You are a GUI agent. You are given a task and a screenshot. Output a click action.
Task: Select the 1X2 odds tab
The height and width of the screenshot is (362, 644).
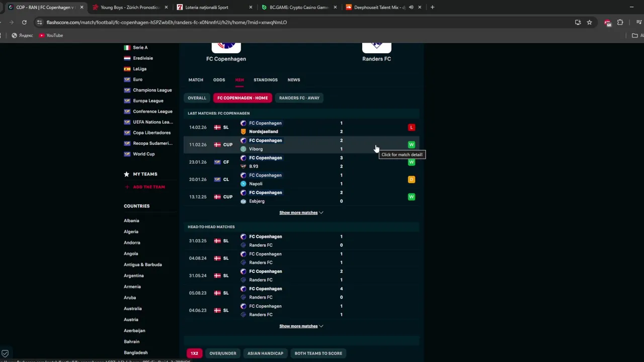(x=194, y=353)
